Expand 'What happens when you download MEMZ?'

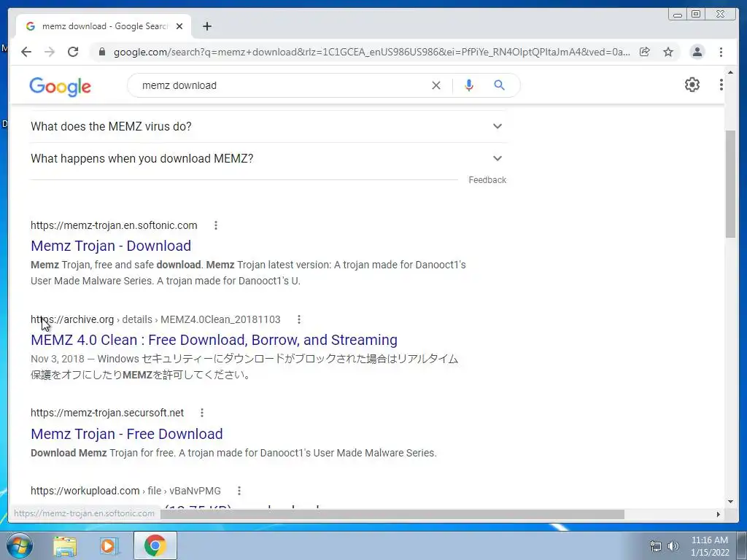coord(268,158)
